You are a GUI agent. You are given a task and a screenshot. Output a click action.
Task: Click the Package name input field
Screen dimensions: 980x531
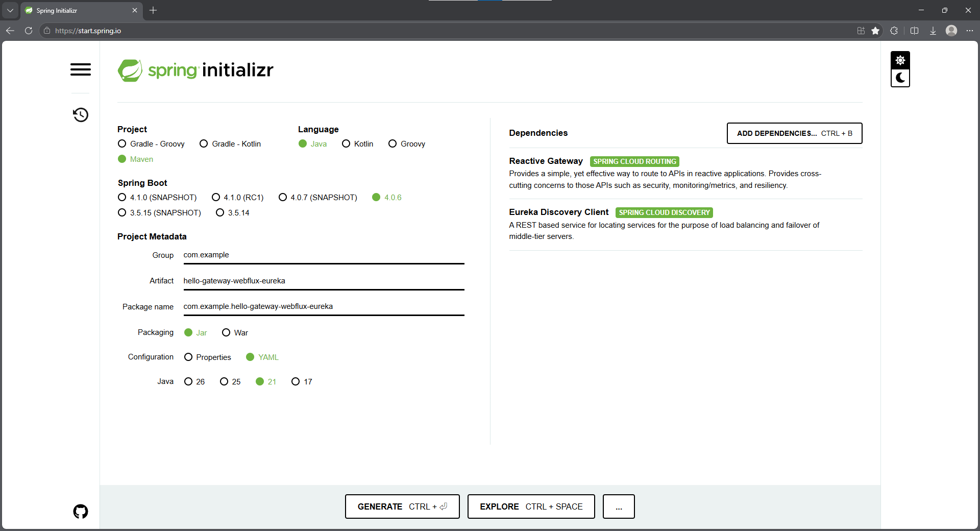(x=324, y=307)
